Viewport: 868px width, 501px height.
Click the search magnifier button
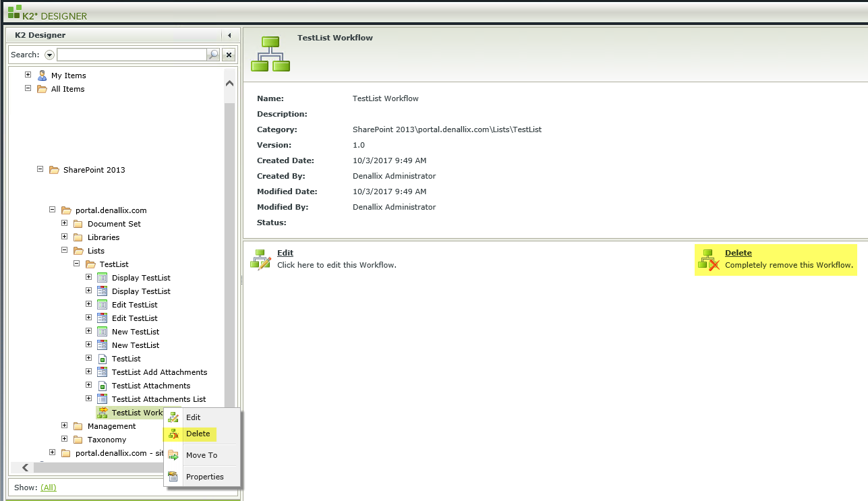click(x=213, y=55)
